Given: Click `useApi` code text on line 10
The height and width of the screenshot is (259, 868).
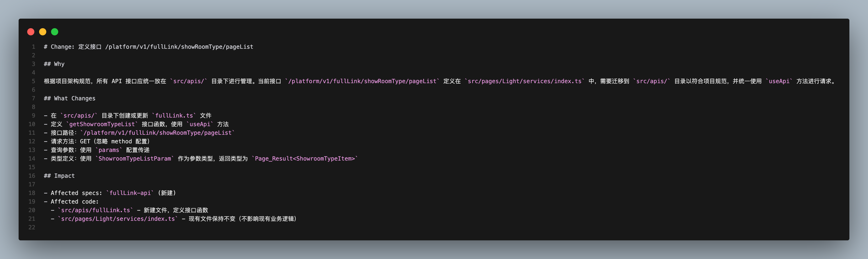Looking at the screenshot, I should (200, 124).
